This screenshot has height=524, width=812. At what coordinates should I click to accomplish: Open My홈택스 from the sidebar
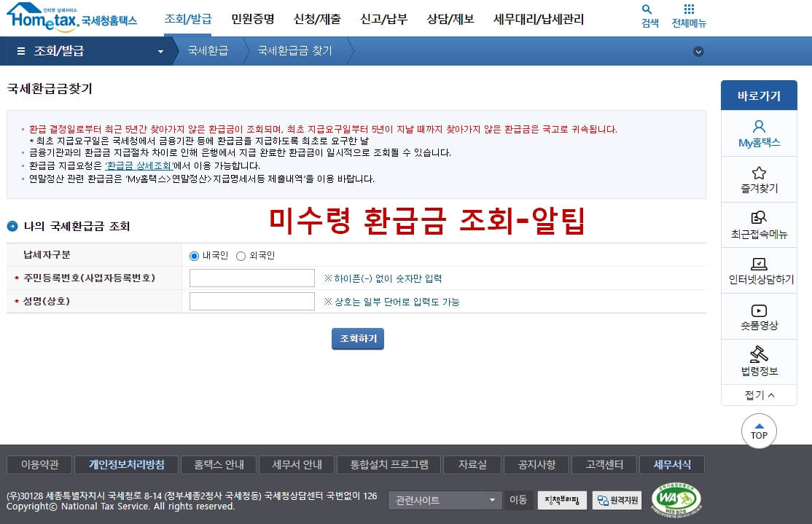[759, 133]
